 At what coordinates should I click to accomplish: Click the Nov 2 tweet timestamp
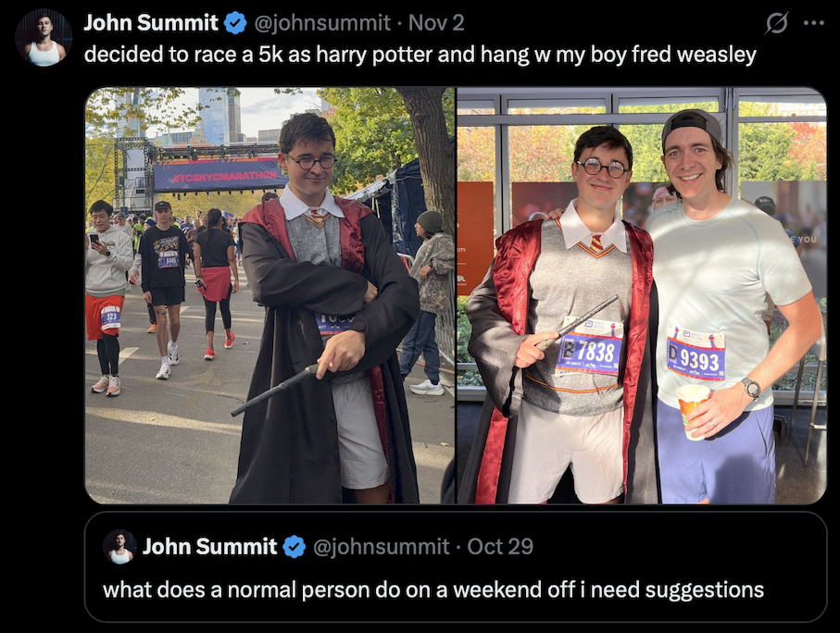[x=436, y=23]
